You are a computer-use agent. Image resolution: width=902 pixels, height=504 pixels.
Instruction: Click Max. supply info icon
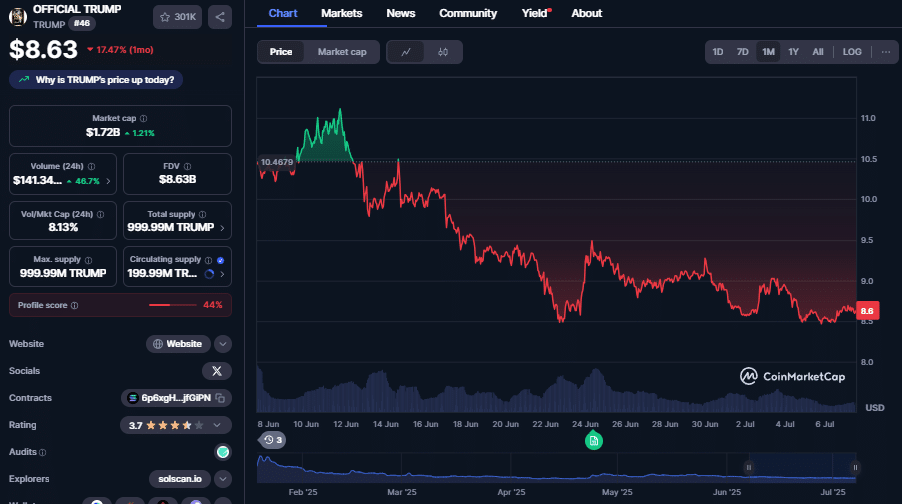pos(88,260)
